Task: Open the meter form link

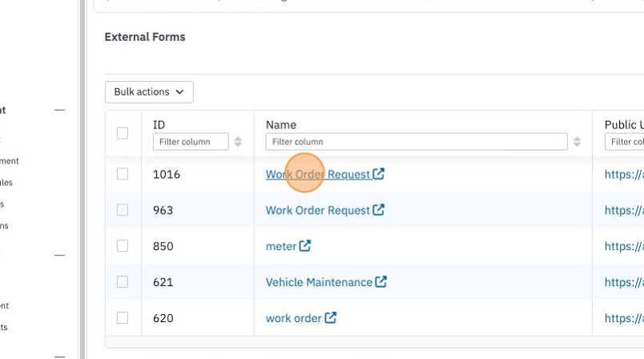Action: click(x=281, y=247)
